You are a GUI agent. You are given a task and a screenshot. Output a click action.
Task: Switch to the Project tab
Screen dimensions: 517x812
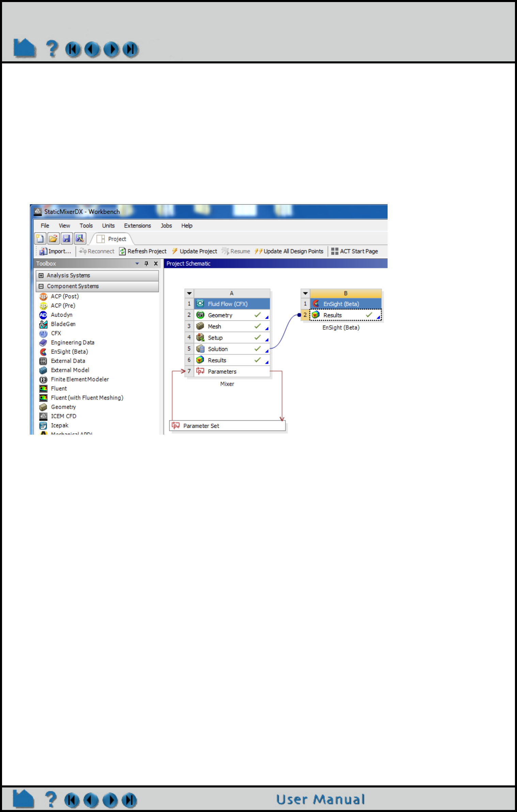111,239
